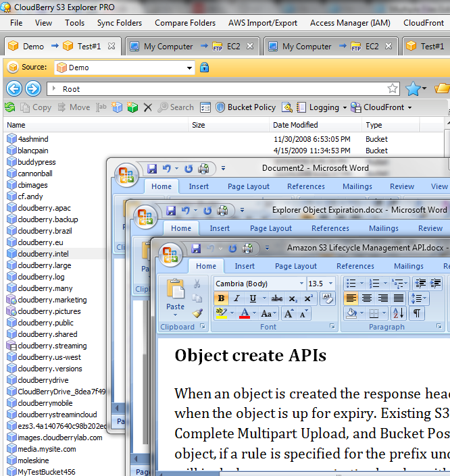Switch to Page Layout tab in front Word window

(296, 266)
